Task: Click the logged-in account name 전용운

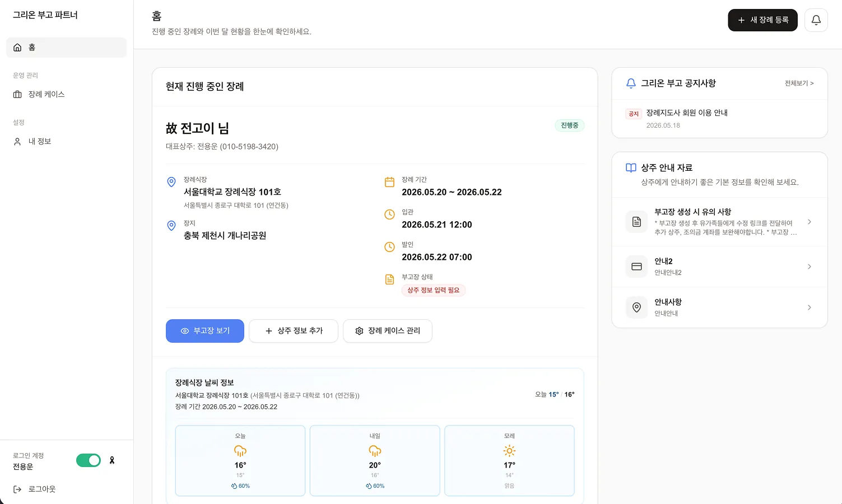Action: [x=23, y=466]
